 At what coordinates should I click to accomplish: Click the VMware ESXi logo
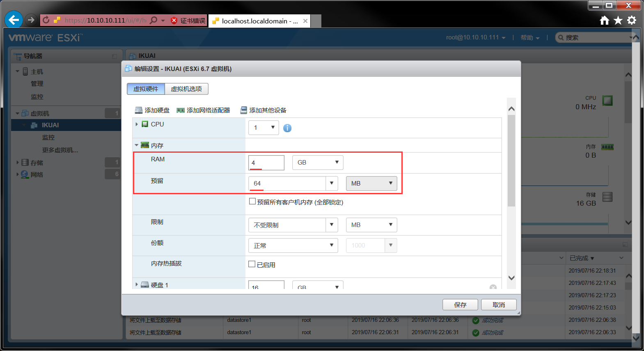[46, 38]
